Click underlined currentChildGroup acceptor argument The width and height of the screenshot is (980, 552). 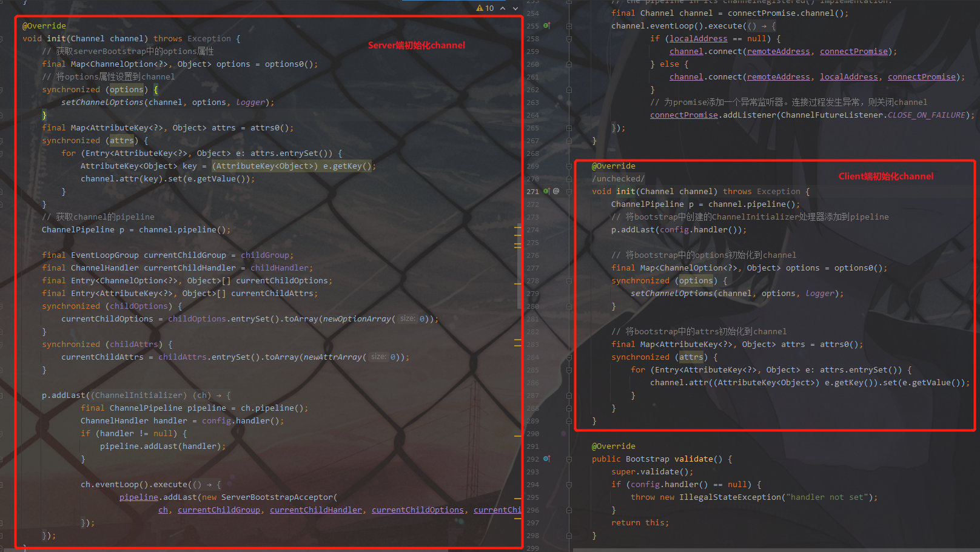point(218,510)
